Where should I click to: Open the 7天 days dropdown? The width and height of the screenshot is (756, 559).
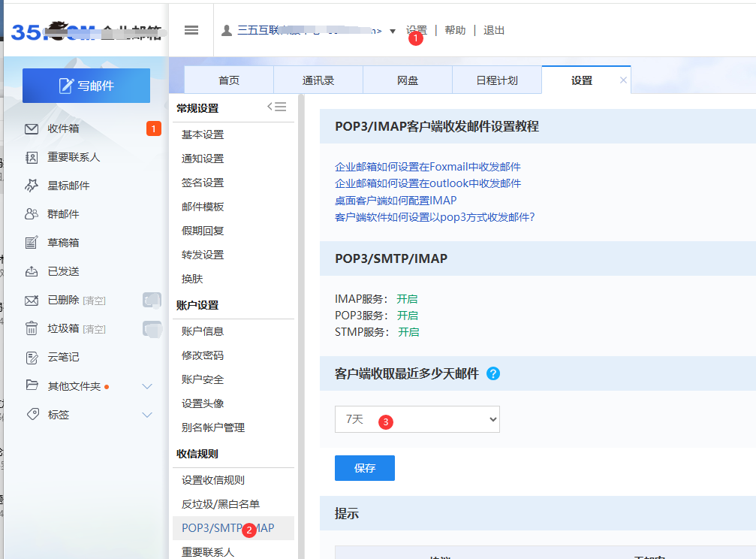coord(417,419)
